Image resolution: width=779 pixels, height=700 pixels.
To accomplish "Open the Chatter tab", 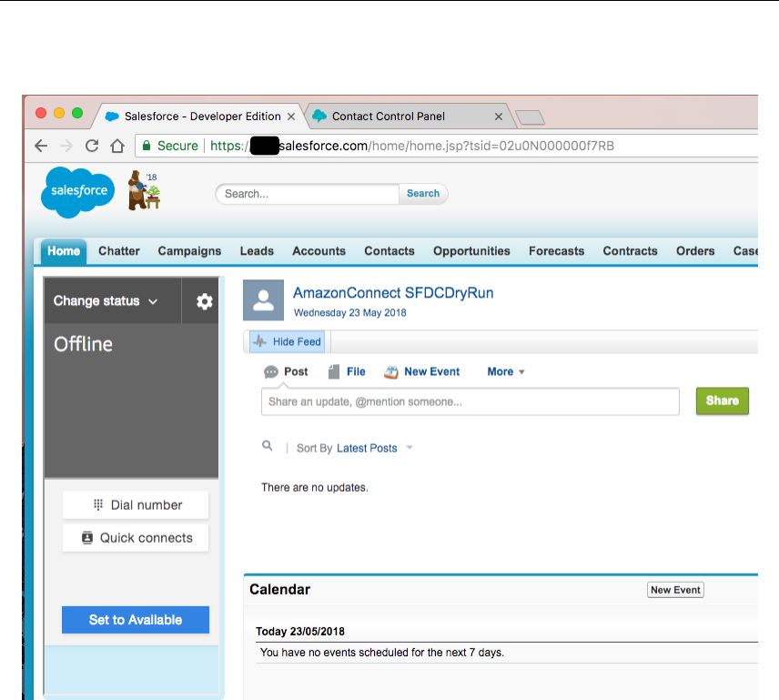I will [118, 251].
